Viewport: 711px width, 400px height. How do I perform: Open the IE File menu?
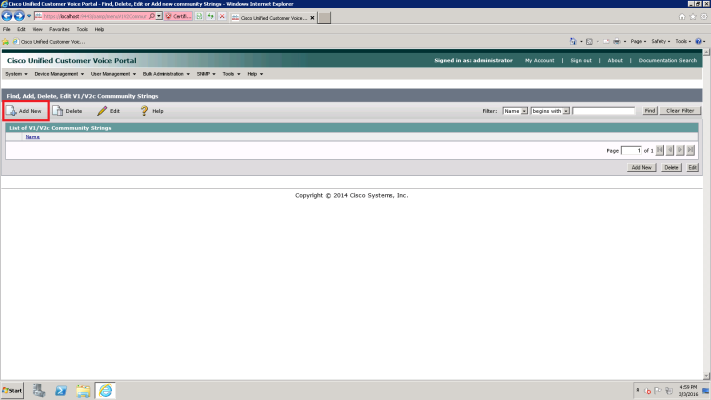tap(7, 29)
